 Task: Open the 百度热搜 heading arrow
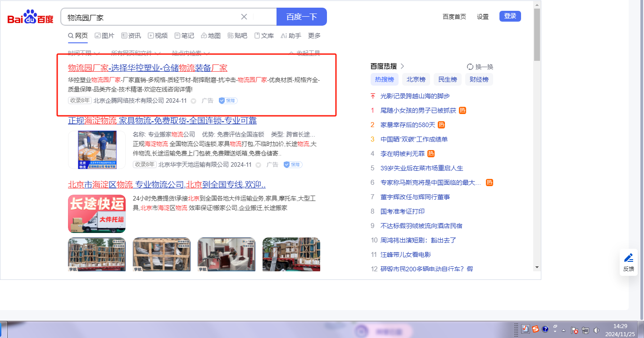402,66
